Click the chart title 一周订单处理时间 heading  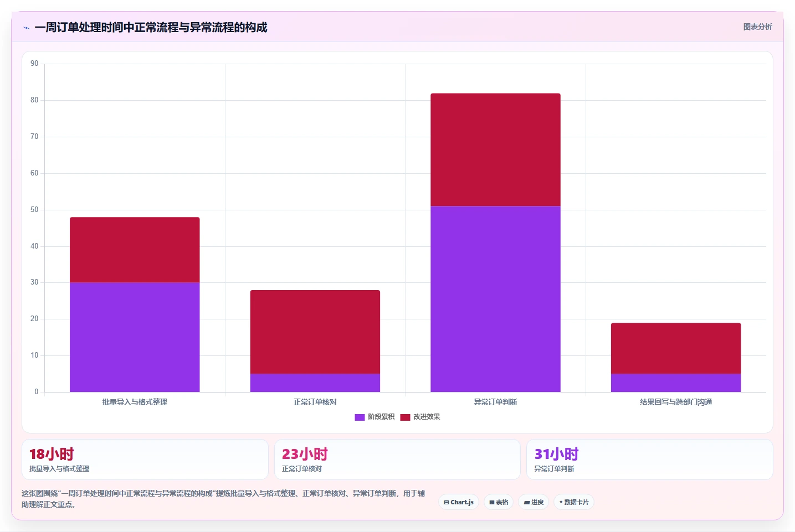coord(151,27)
